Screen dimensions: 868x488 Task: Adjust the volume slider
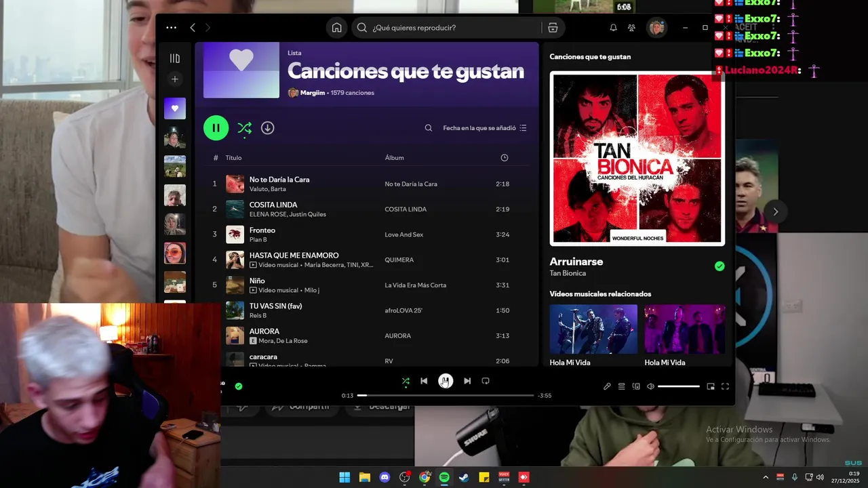(x=679, y=386)
